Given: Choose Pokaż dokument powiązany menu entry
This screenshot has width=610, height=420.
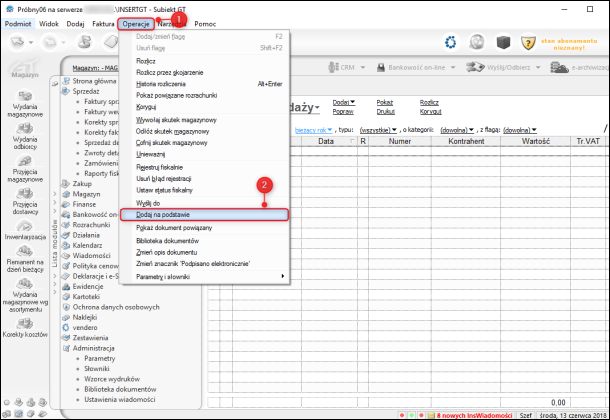Looking at the screenshot, I should click(204, 228).
